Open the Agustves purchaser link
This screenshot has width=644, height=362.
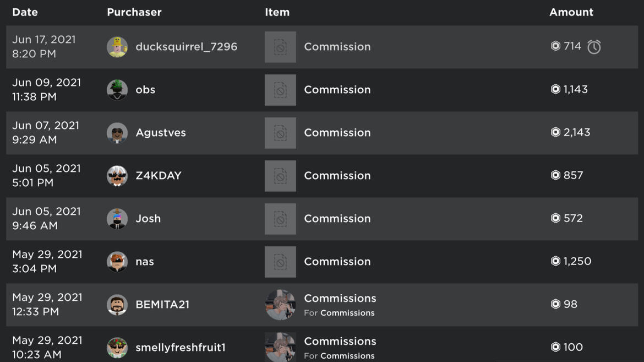pos(161,133)
